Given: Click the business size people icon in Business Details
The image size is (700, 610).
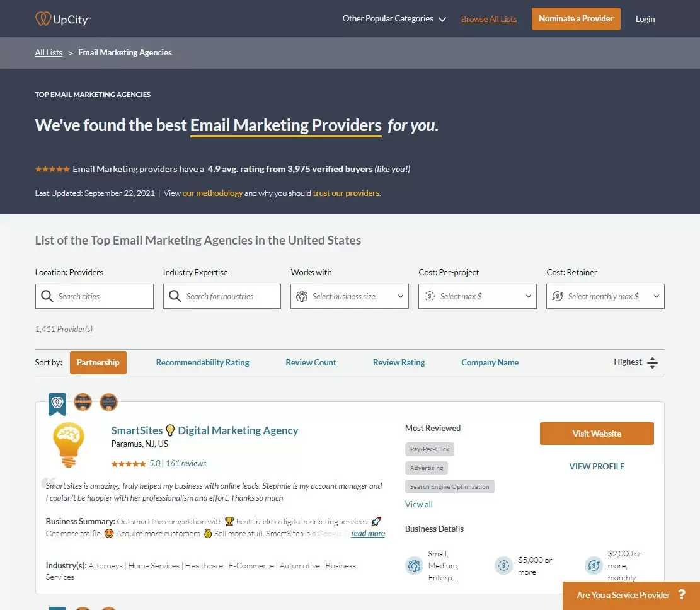Looking at the screenshot, I should 415,566.
